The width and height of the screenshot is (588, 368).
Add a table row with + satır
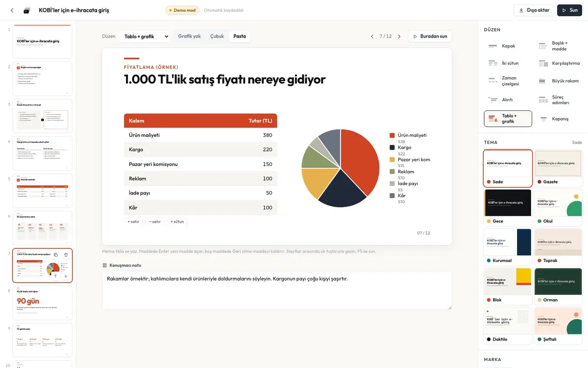[x=133, y=222]
